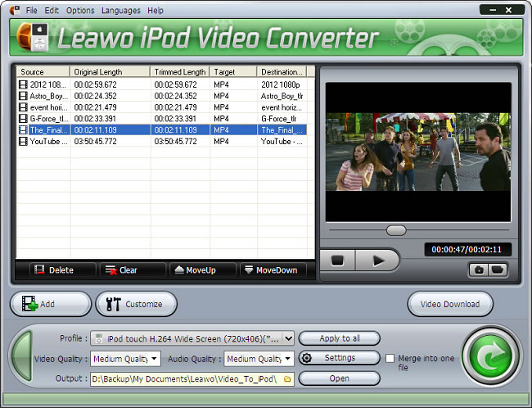Open the Options menu
532x408 pixels.
(80, 11)
